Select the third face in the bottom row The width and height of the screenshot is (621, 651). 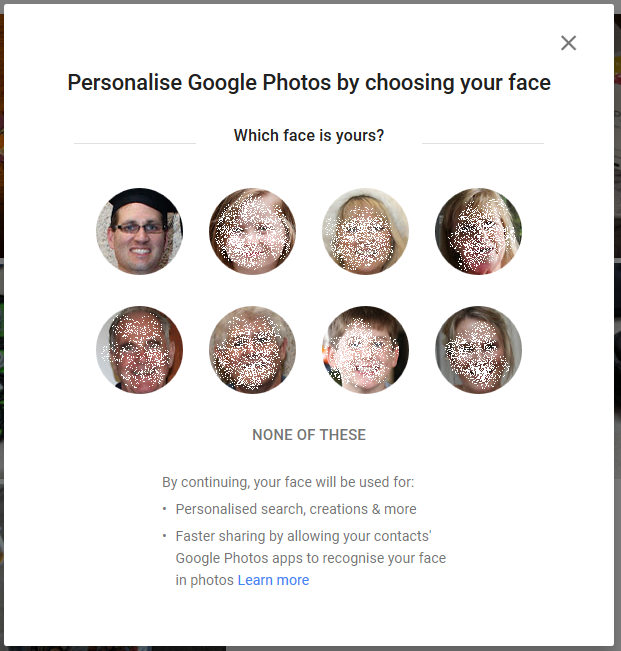coord(365,349)
